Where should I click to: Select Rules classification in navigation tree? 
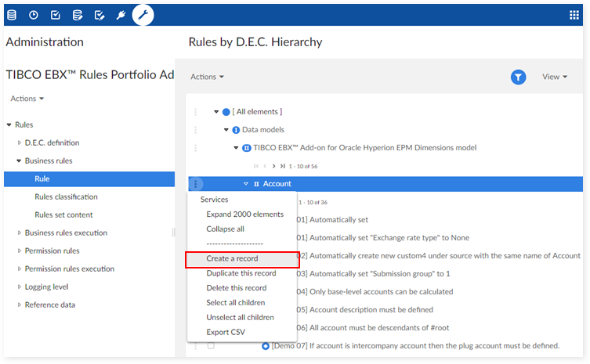point(66,197)
